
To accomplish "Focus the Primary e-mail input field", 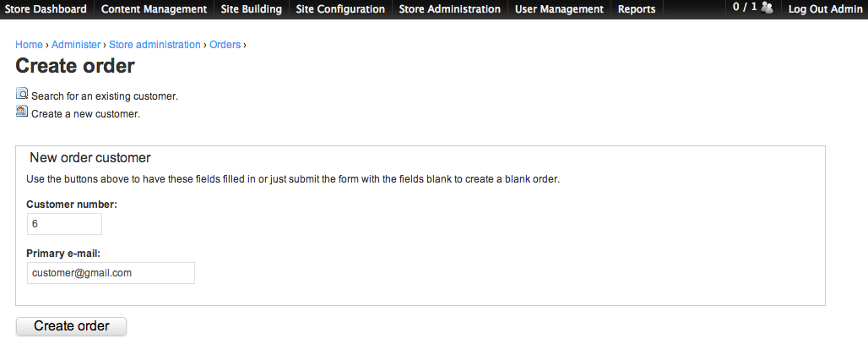I will click(x=111, y=273).
